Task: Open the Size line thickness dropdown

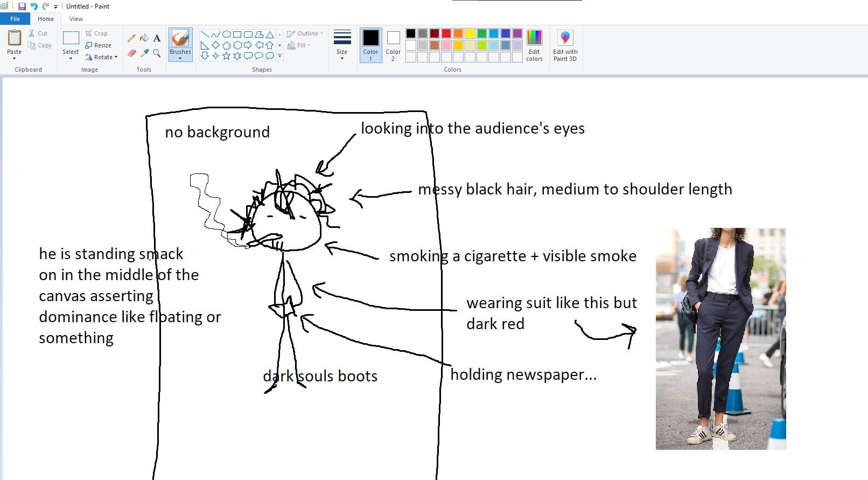Action: (342, 45)
